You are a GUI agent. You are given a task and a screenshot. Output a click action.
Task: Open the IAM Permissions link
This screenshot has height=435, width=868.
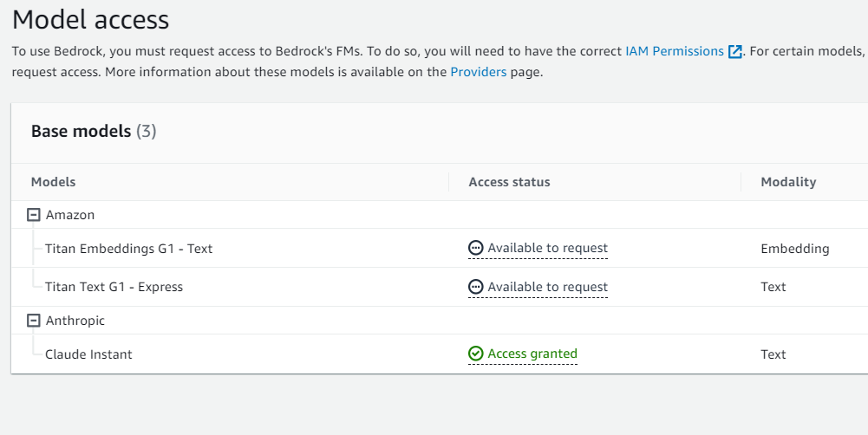(675, 51)
